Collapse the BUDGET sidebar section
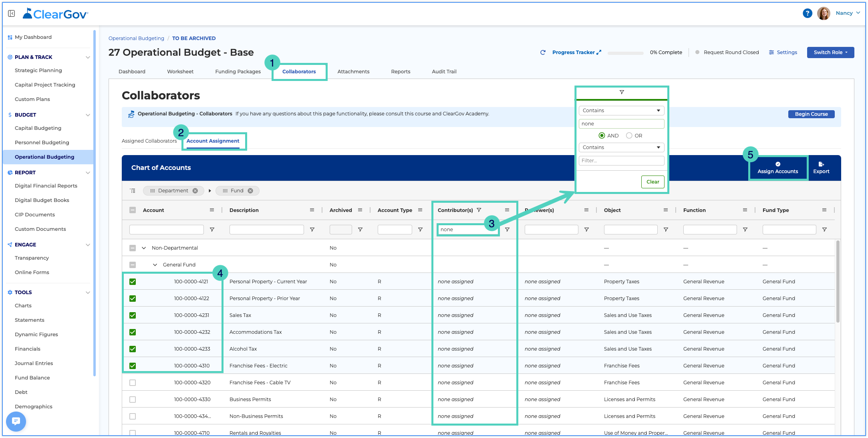 88,115
